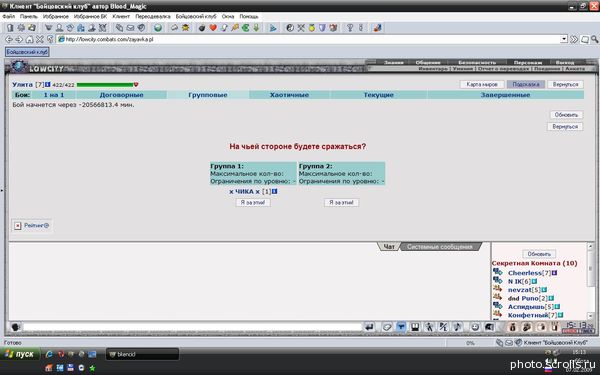
Task: Click the home icon in navigation bar
Action: point(29,39)
